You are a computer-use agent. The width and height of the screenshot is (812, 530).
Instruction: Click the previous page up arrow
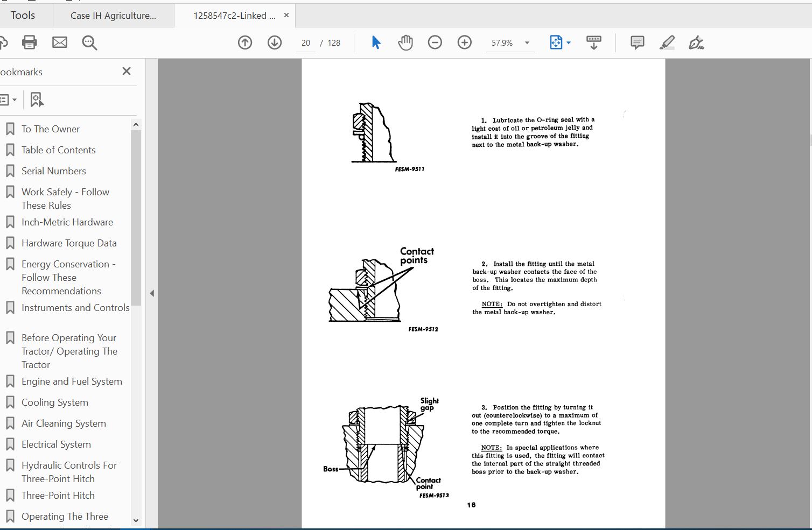tap(245, 42)
